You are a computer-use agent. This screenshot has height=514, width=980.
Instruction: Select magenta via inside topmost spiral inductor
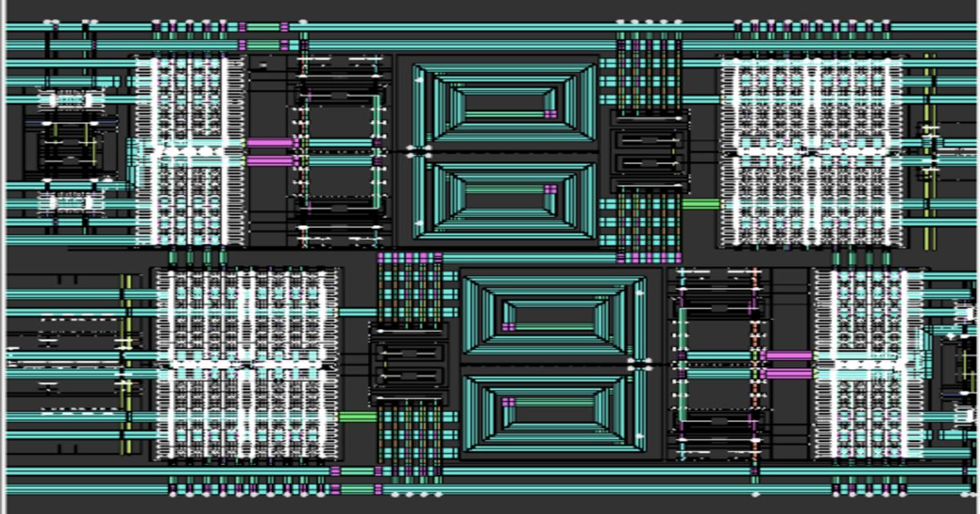(x=550, y=114)
